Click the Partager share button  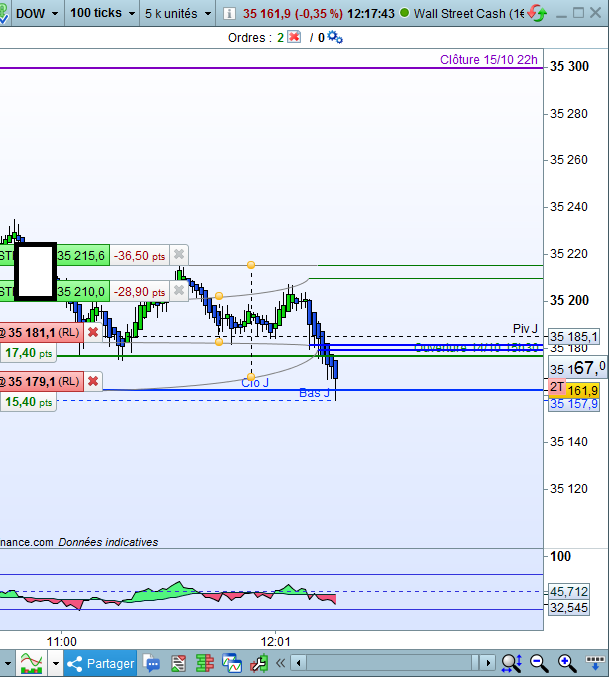coord(101,663)
